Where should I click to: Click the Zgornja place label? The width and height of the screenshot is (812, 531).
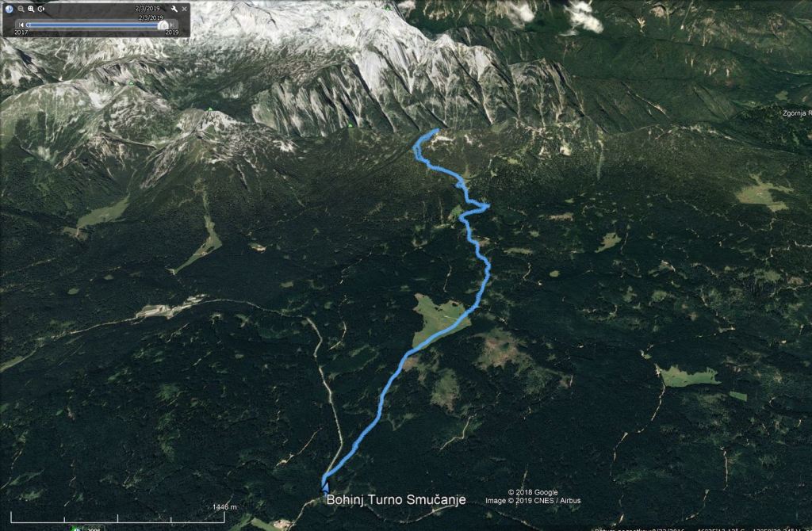[x=796, y=113]
